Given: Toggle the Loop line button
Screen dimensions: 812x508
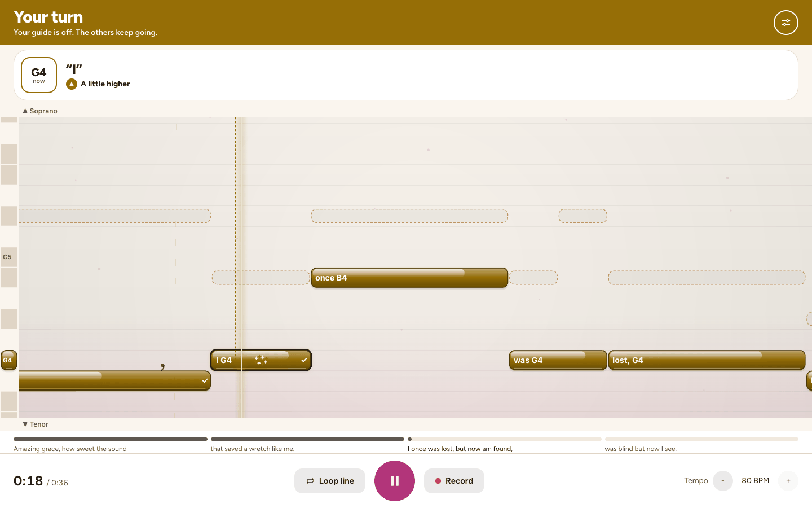Looking at the screenshot, I should (x=330, y=481).
